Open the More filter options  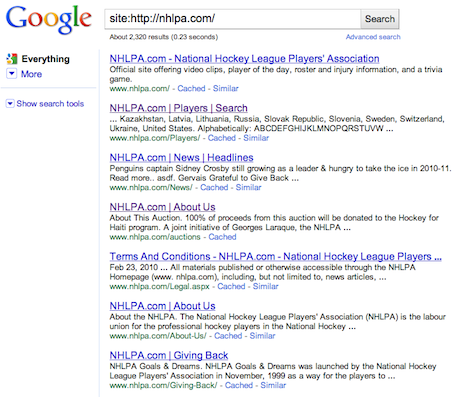[x=31, y=74]
